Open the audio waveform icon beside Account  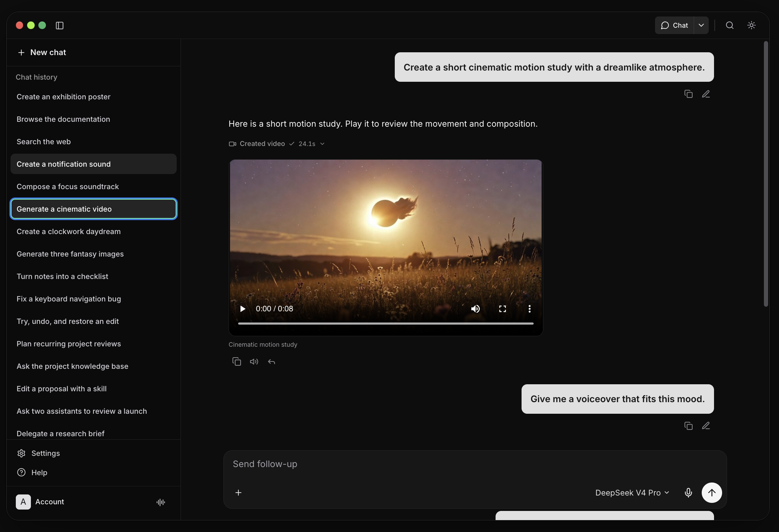(161, 502)
